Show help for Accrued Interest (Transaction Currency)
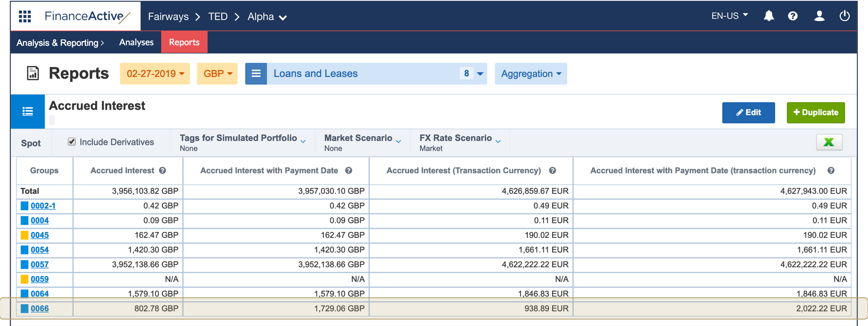 pyautogui.click(x=552, y=170)
